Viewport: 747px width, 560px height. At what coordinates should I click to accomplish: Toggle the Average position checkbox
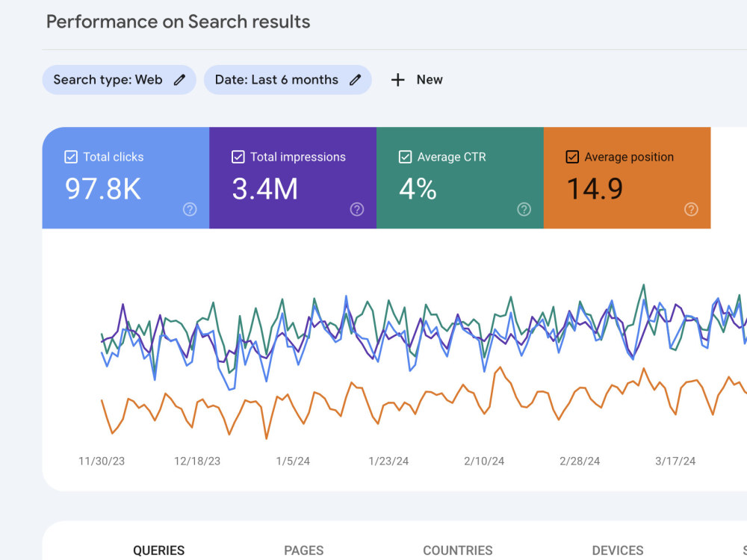click(573, 157)
